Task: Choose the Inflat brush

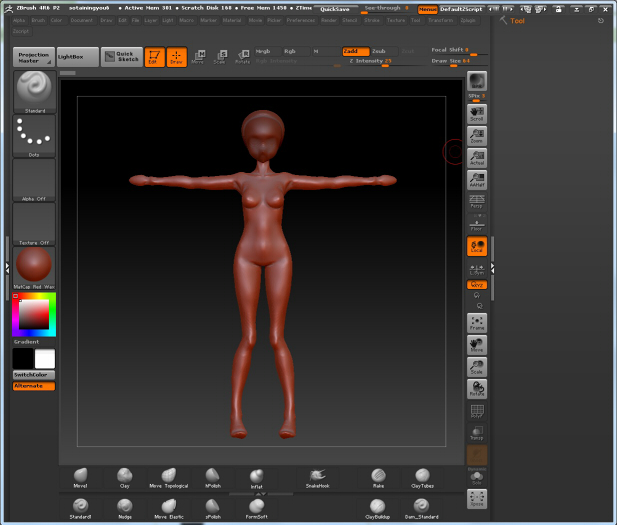Action: [257, 476]
